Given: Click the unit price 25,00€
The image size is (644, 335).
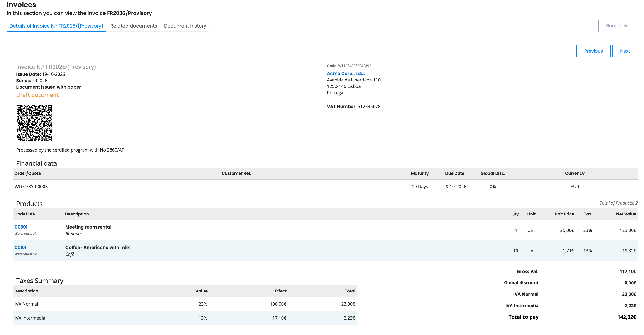Looking at the screenshot, I should [x=567, y=230].
